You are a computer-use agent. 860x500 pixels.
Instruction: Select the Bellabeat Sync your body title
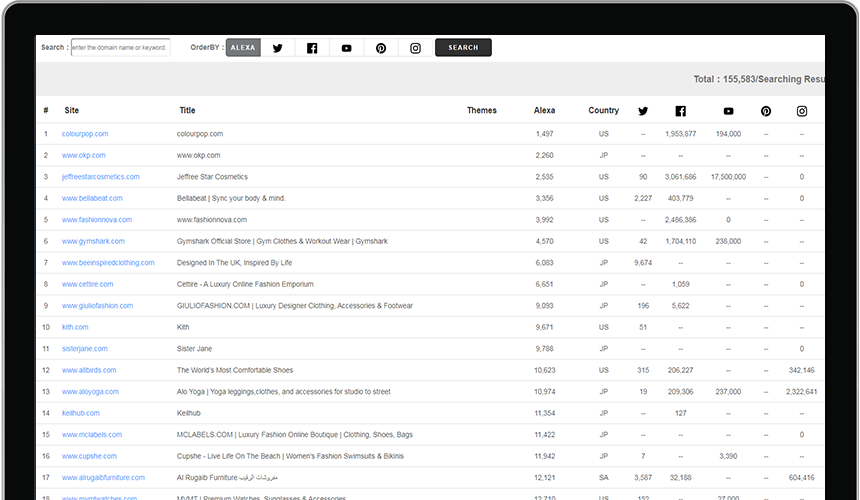[x=231, y=198]
